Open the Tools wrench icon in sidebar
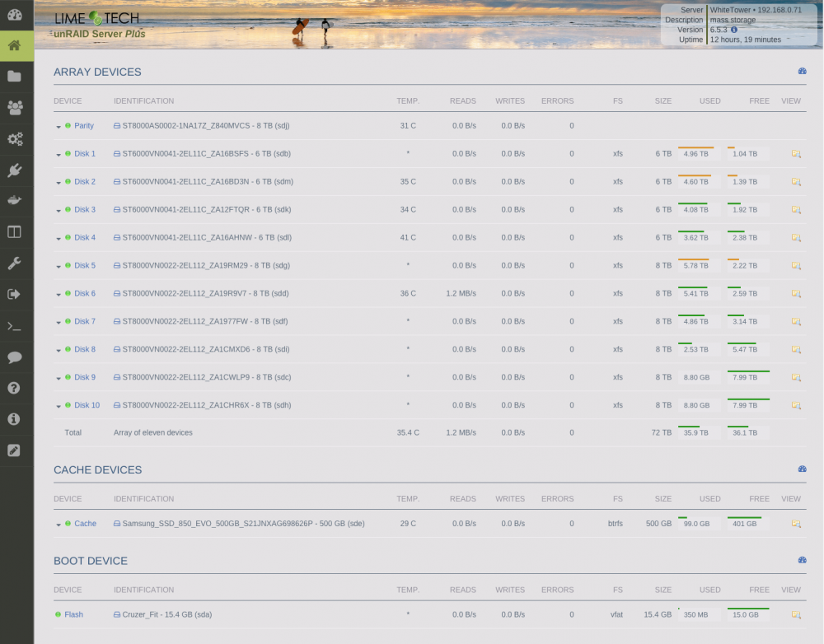 point(15,263)
